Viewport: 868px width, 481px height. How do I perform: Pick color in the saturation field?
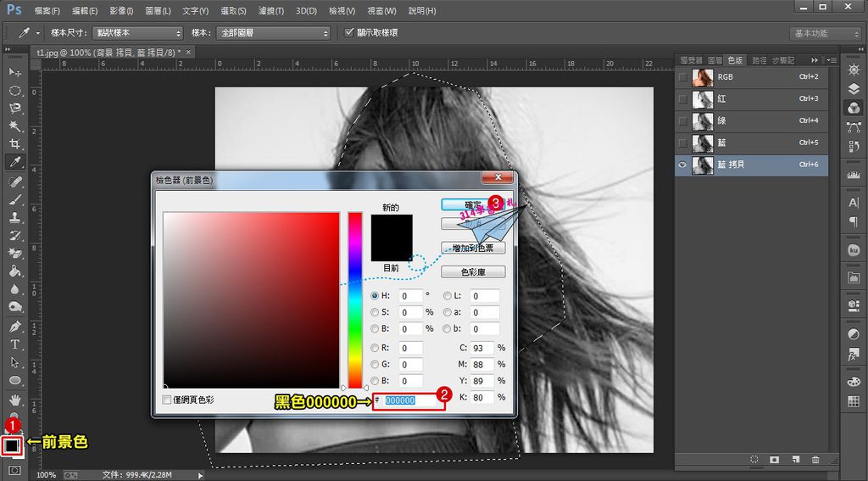pos(251,299)
